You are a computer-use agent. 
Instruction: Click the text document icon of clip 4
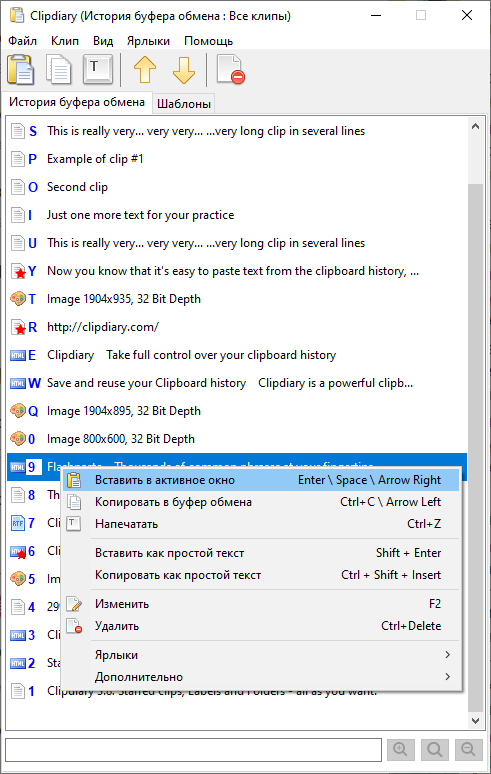pos(17,607)
